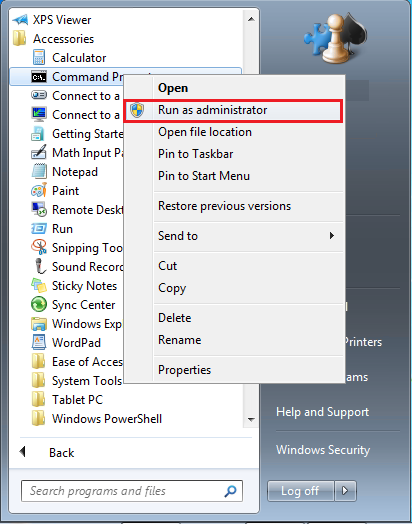Click the magnifier icon in search box
The width and height of the screenshot is (412, 524).
230,491
